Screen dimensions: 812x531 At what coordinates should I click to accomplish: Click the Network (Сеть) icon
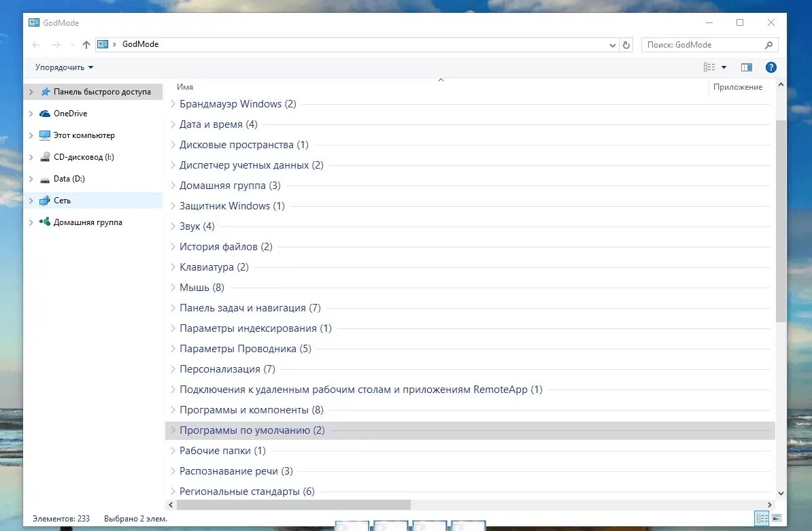coord(45,201)
